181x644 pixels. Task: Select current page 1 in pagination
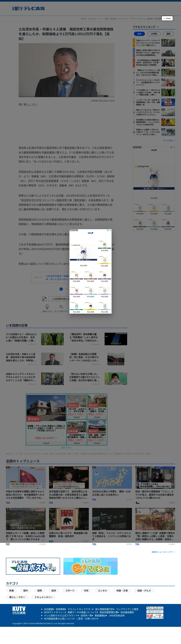[61, 289]
